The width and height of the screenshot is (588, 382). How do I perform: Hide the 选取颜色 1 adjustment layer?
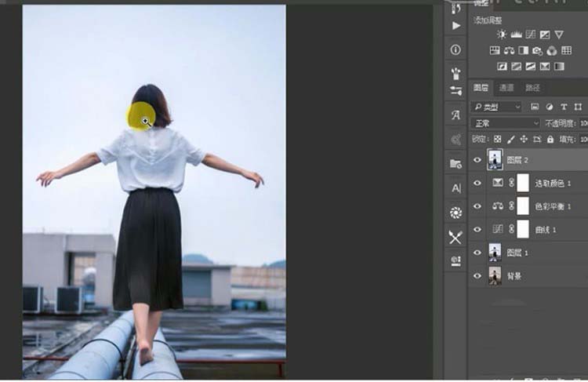pyautogui.click(x=477, y=183)
